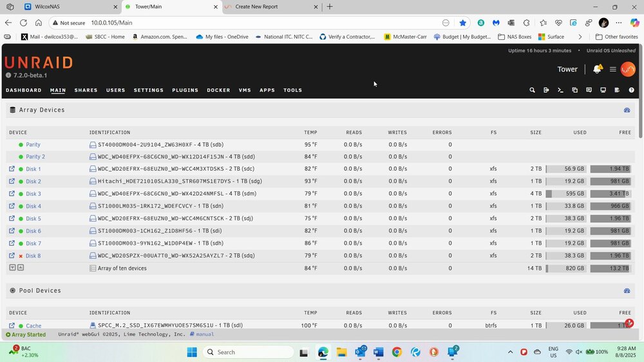Viewport: 644px width, 362px height.
Task: Click the version info icon by 7.2.0-beta.1
Action: (x=8, y=75)
